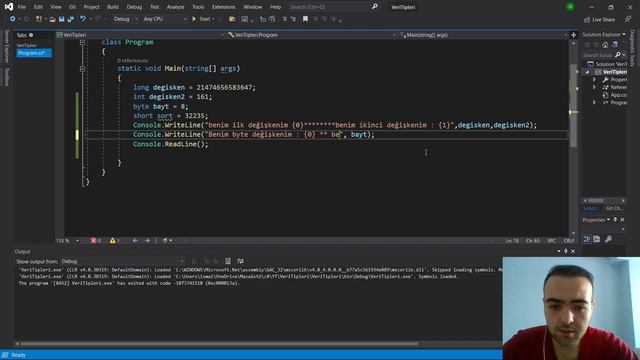Switch to the Solution Explorer bottom tab

[591, 208]
